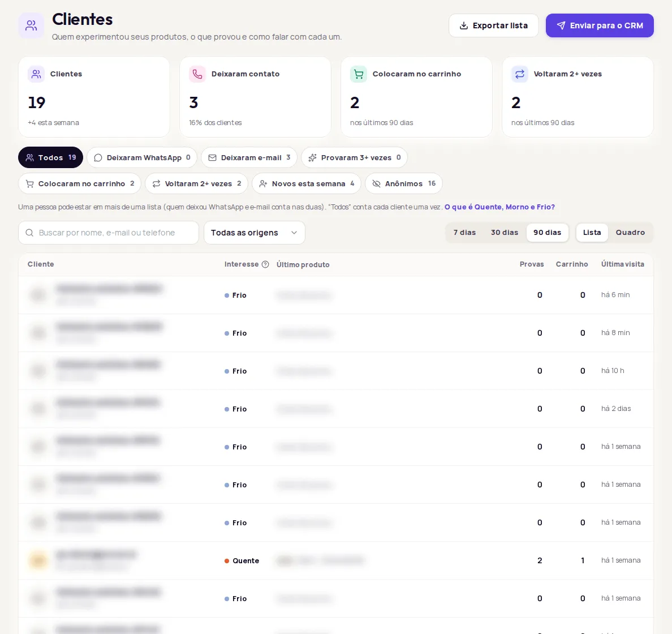Viewport: 672px width, 634px height.
Task: Click the sparkle icon on Provaram 3+ vezes chip
Action: pos(312,158)
